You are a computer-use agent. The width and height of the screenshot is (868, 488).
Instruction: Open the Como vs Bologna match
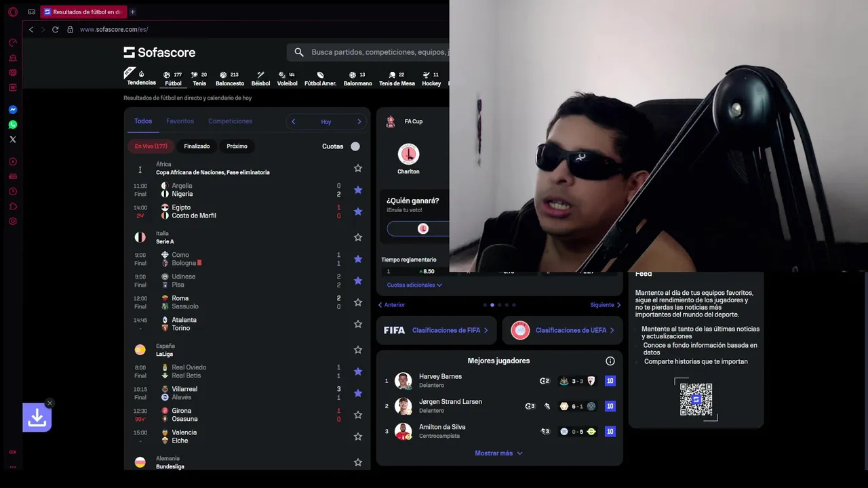248,259
